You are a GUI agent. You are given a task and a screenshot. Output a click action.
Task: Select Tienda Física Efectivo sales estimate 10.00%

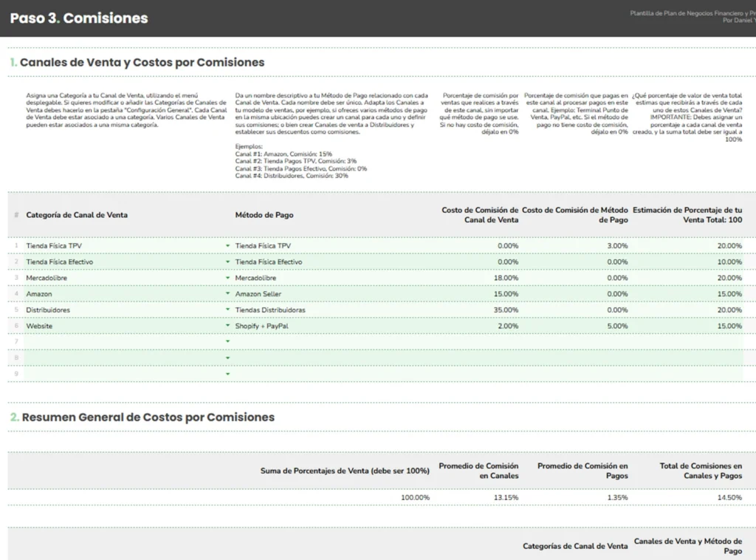pos(729,262)
